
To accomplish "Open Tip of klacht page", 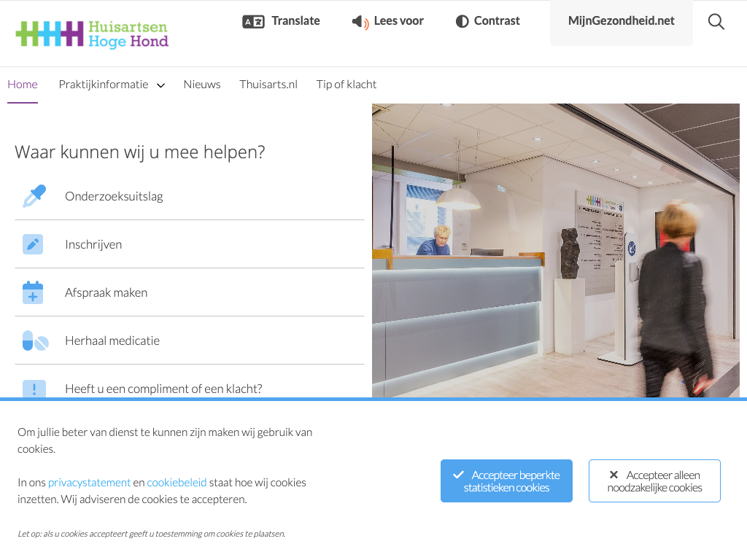I will [x=347, y=85].
